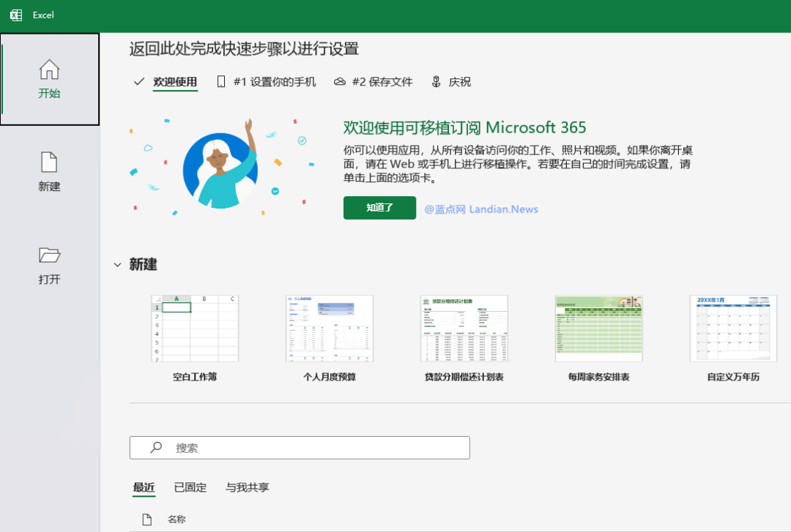Viewport: 791px width, 532px height.
Task: Click the welcome illustration of waving woman
Action: click(222, 168)
